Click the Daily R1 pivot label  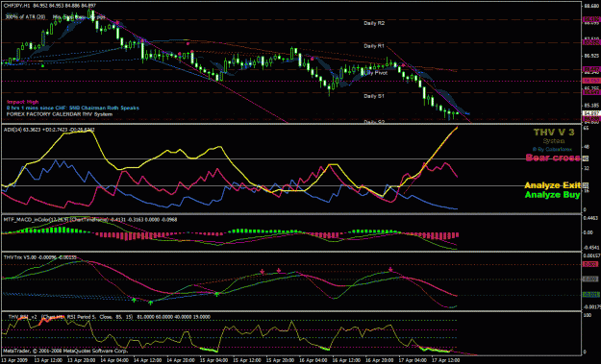(374, 46)
